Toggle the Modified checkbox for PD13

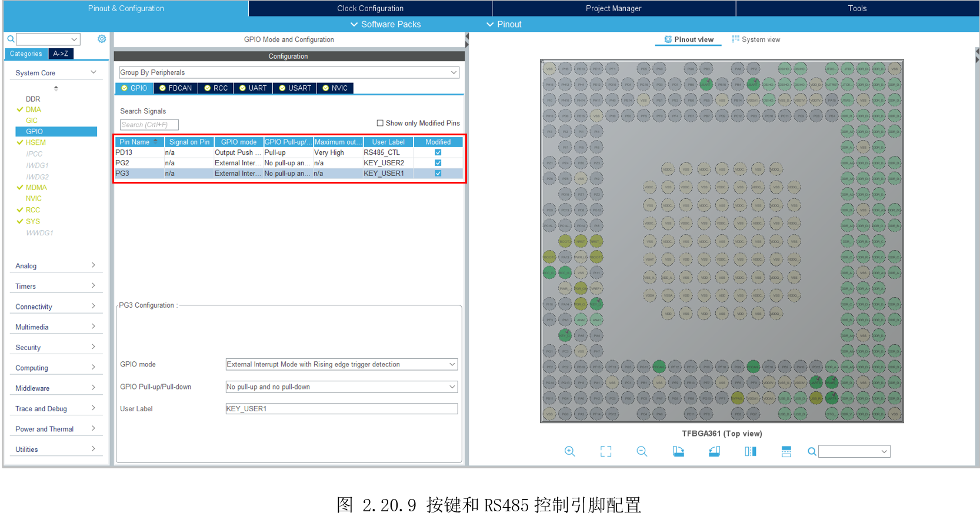click(x=438, y=152)
